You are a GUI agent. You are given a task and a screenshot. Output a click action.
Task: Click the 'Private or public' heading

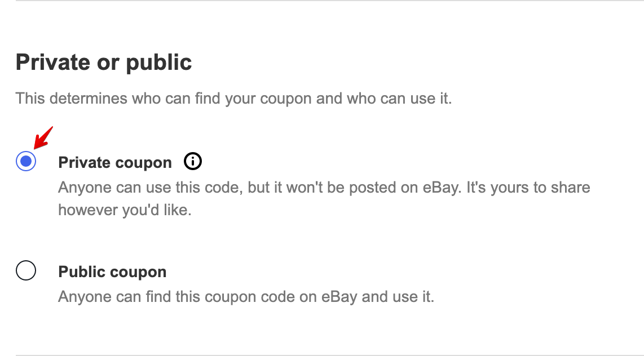pyautogui.click(x=104, y=63)
